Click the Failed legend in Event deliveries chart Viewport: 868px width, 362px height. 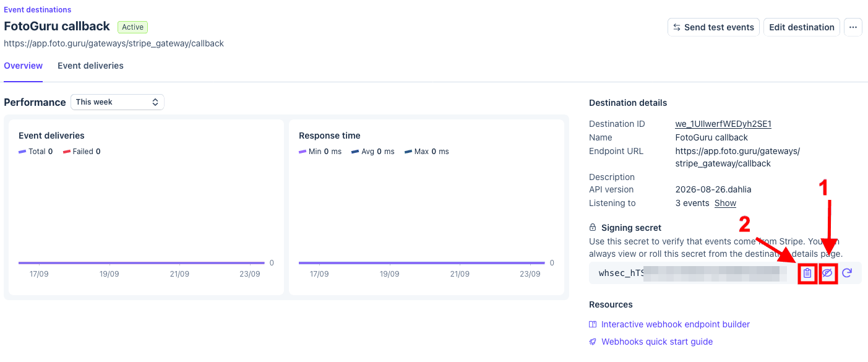point(82,152)
